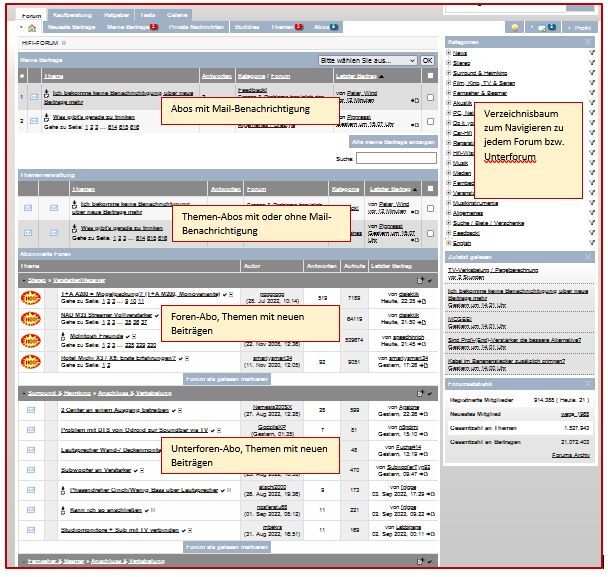Click the filter icon beside the Stereo category
This screenshot has width=608, height=577.
pyautogui.click(x=592, y=62)
